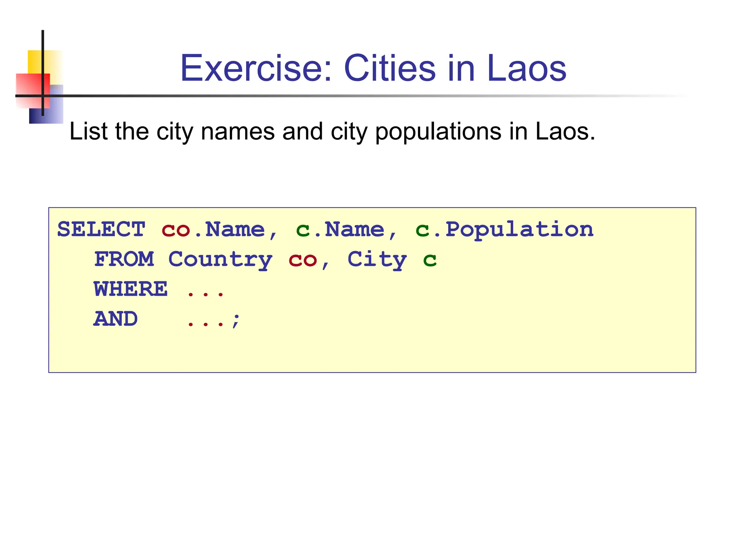Click the WHERE keyword
This screenshot has width=747, height=560.
click(131, 289)
